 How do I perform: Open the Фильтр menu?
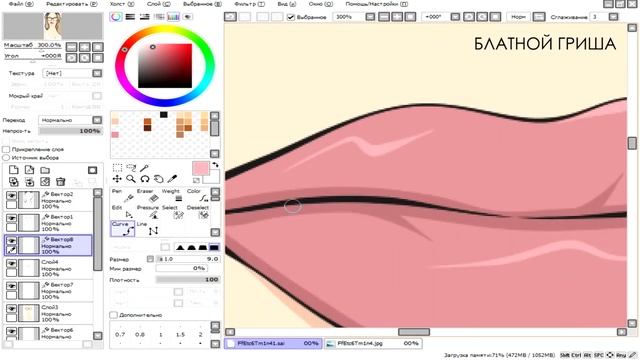tap(249, 4)
